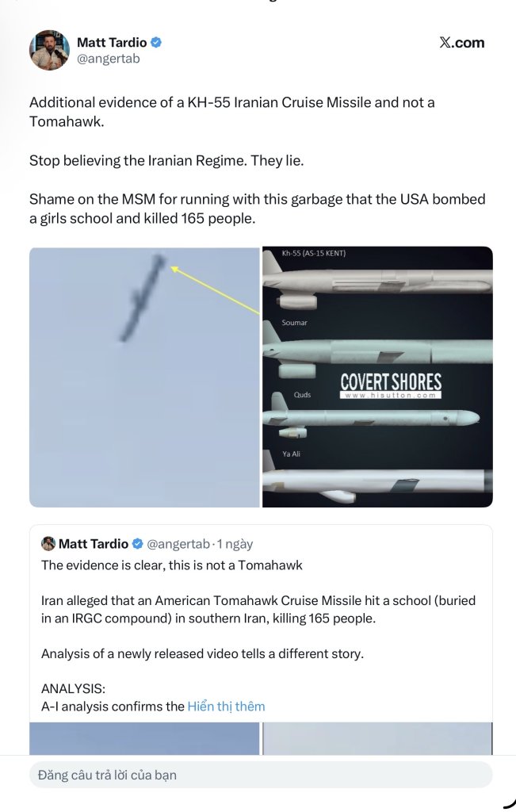
Task: Click the "Shame on the MSM" paragraph
Action: 257,208
